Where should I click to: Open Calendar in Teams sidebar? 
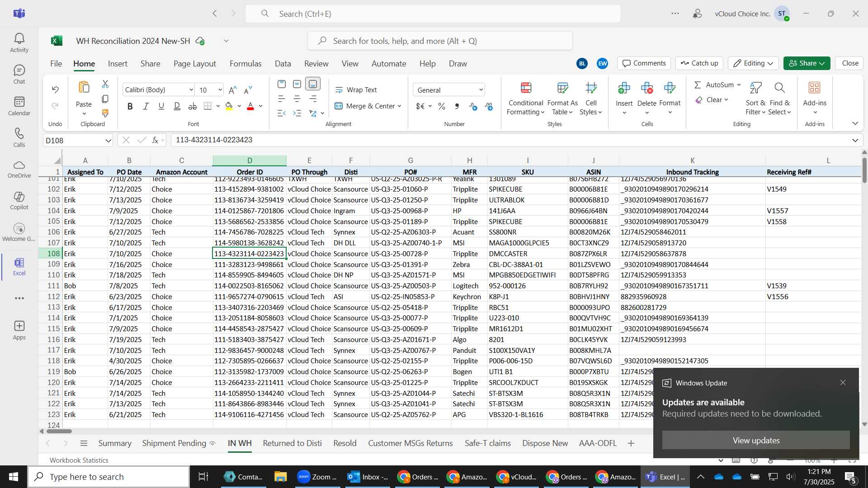pos(19,106)
